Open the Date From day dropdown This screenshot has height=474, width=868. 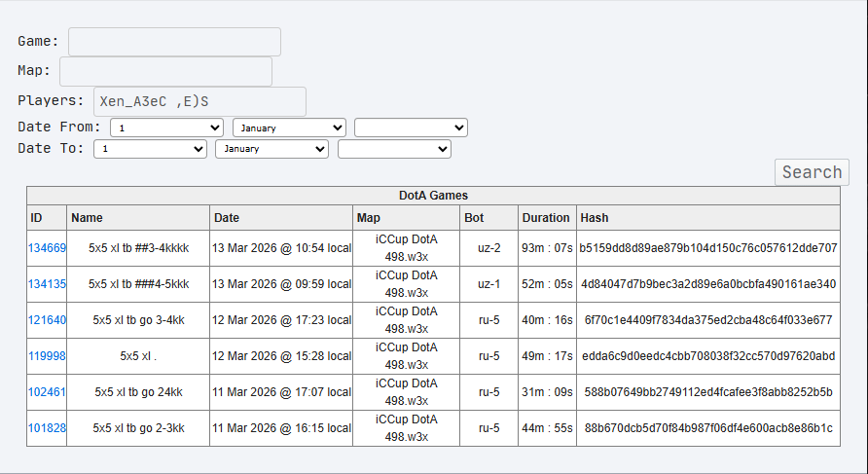coord(167,128)
